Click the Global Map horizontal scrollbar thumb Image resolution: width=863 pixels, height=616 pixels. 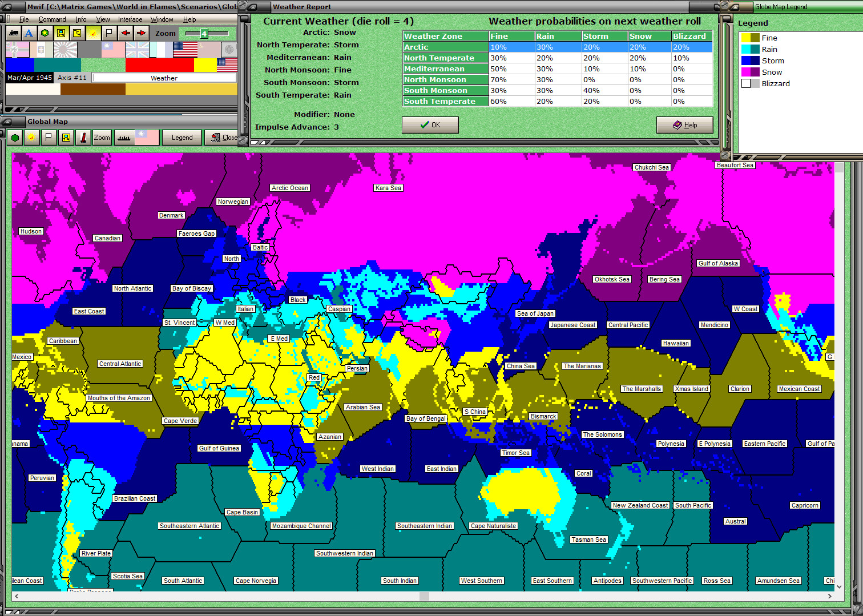(x=424, y=596)
